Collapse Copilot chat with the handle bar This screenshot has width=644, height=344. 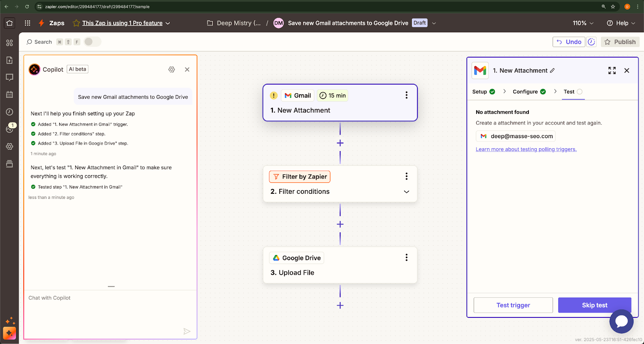[x=111, y=286]
